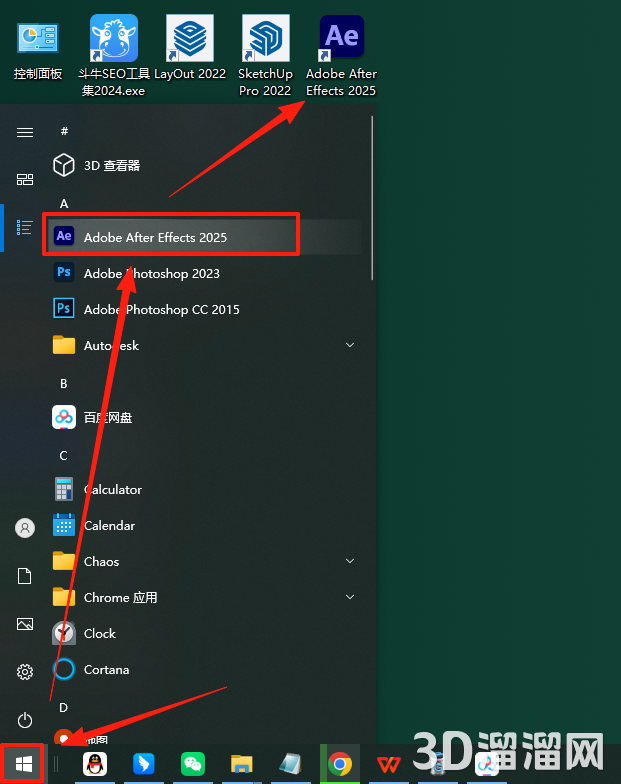Open the Autodesk folder entry

pyautogui.click(x=205, y=345)
